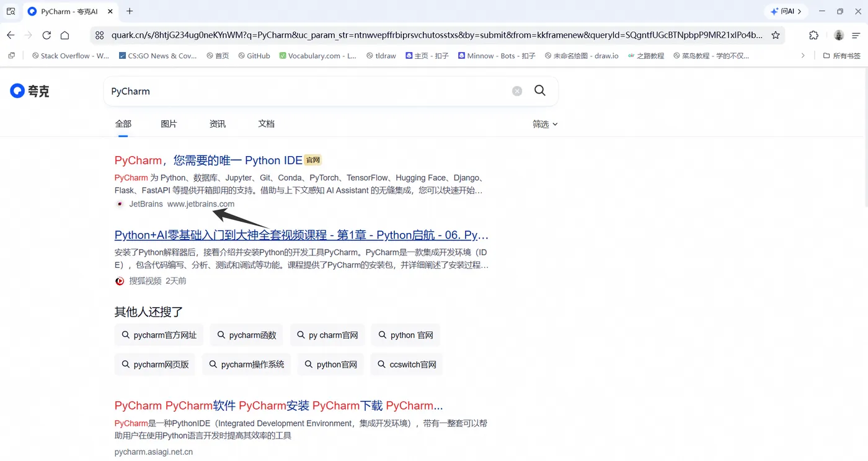Open the browser profile avatar

tap(838, 35)
